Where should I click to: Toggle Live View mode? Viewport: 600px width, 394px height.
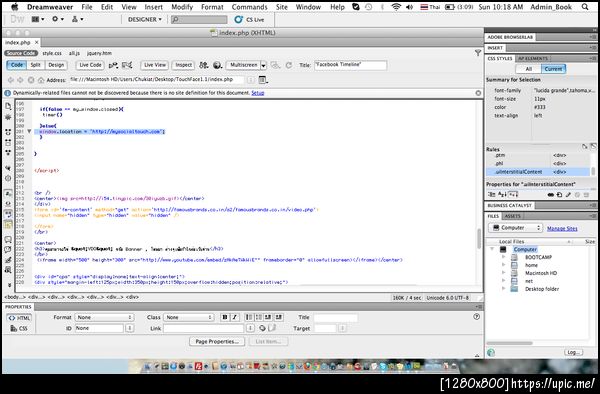tap(155, 65)
